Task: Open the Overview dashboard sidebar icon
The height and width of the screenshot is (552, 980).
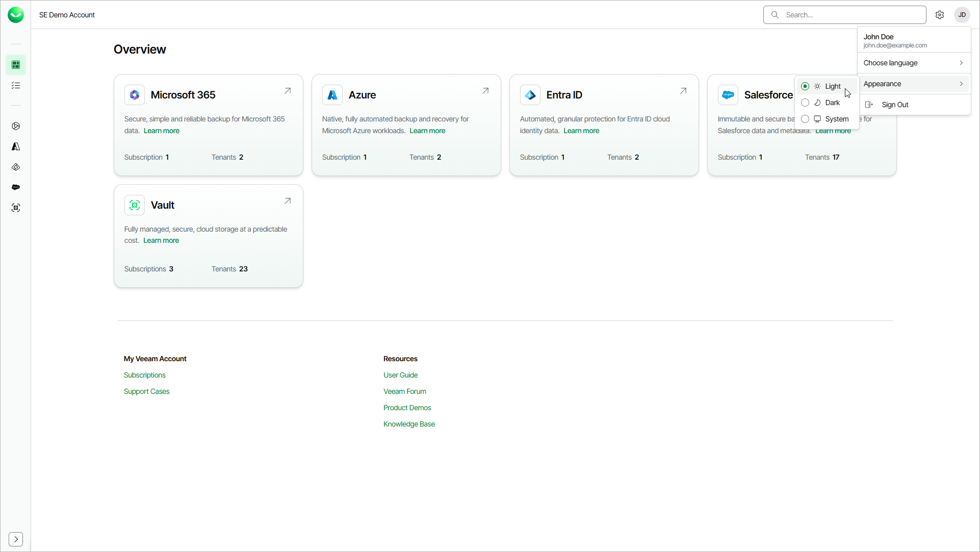Action: [x=16, y=65]
